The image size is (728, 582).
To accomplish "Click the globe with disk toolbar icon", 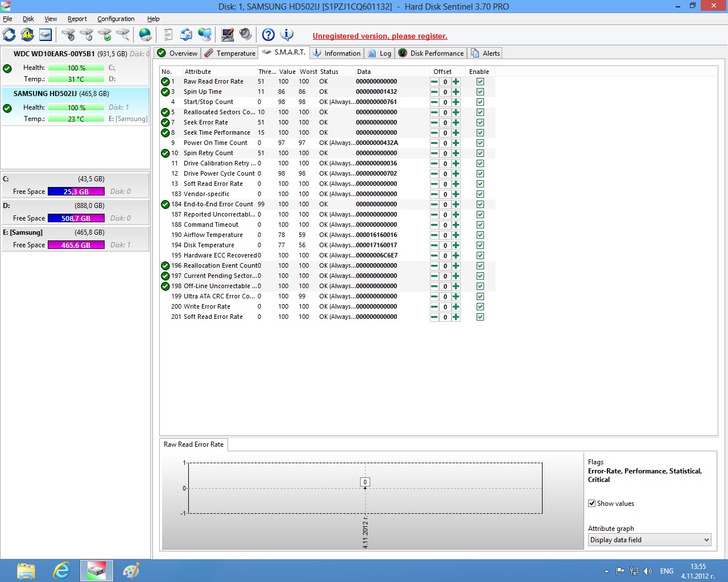I will coord(146,35).
